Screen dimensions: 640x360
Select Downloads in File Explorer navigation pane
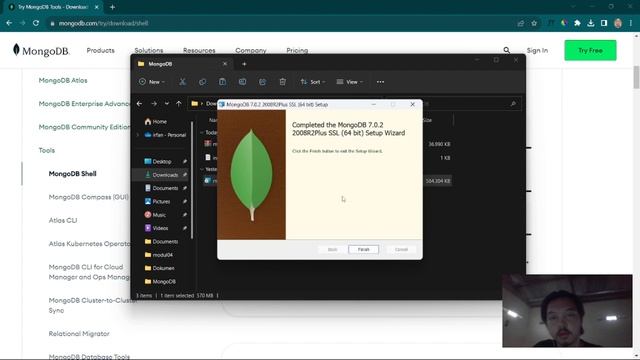click(x=162, y=175)
